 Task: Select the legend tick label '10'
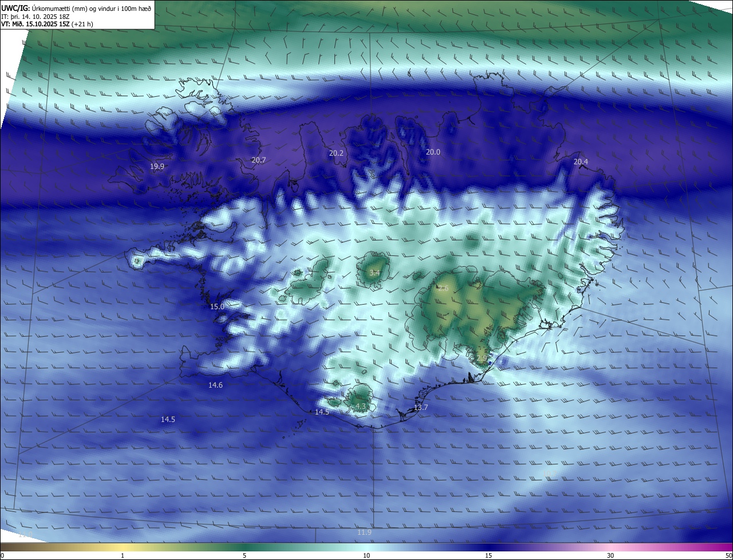click(x=366, y=555)
